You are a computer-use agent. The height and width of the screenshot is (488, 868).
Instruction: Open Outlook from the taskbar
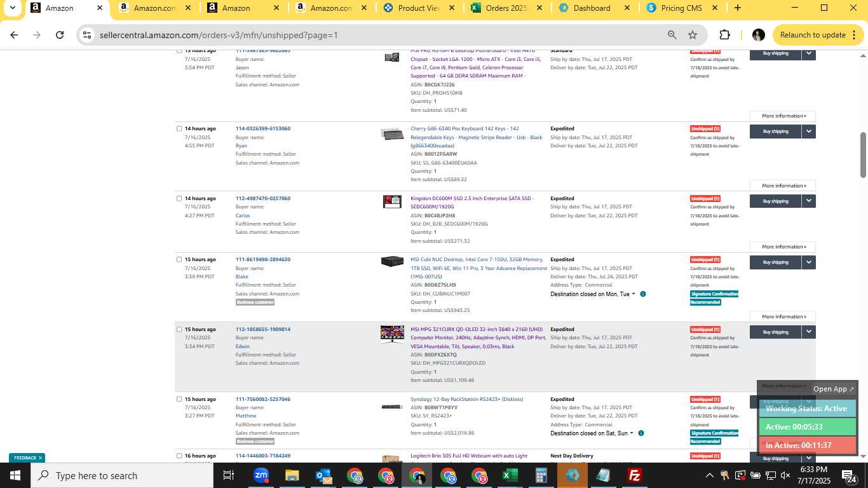pyautogui.click(x=323, y=475)
